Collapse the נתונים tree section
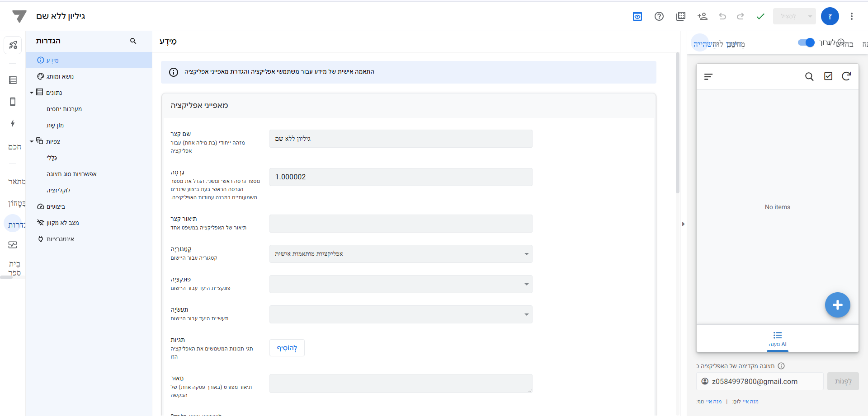The height and width of the screenshot is (416, 868). coord(32,93)
